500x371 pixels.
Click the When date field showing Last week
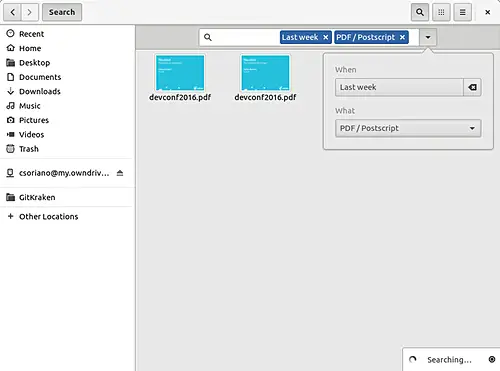[399, 87]
